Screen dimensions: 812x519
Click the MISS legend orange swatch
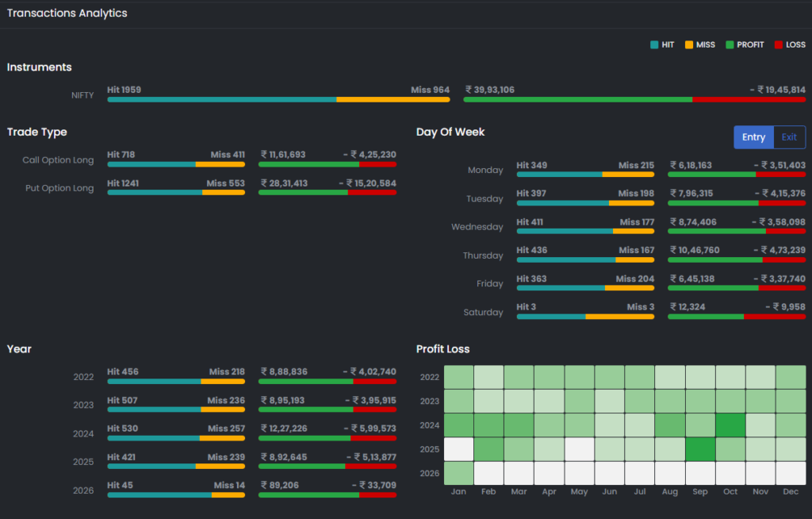[x=688, y=45]
